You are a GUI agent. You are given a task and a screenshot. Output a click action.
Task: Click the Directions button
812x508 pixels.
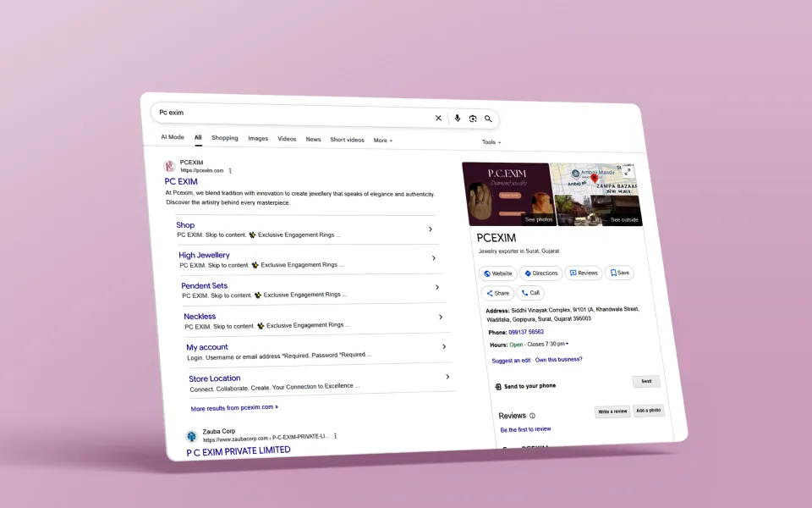pos(540,273)
